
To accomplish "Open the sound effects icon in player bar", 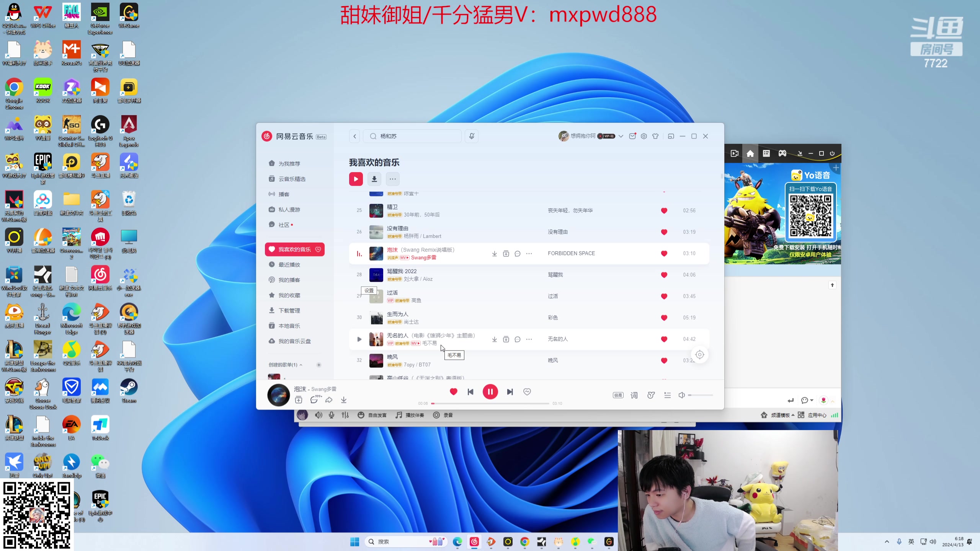I will [x=651, y=395].
